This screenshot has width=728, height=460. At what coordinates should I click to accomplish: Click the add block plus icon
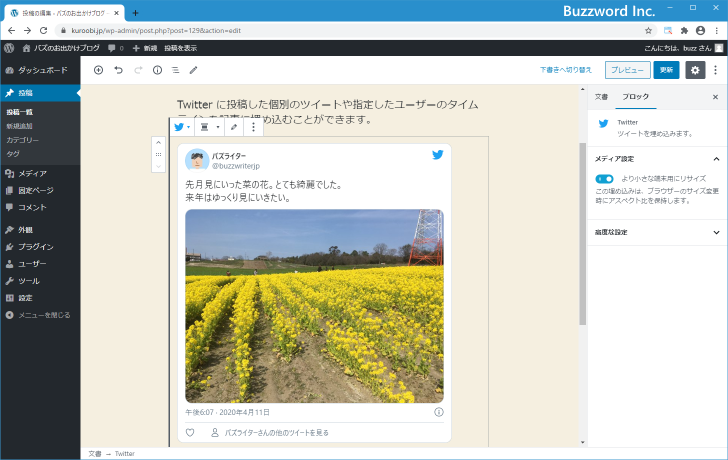pos(98,70)
